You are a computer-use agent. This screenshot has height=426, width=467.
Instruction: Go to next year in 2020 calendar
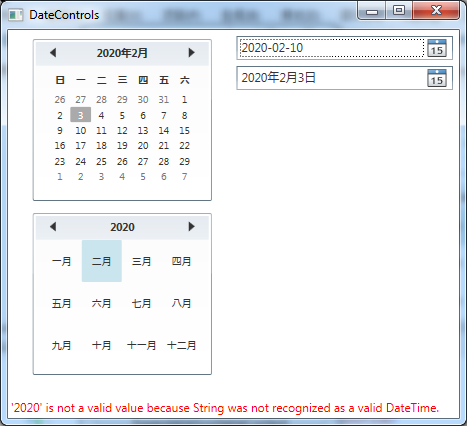tap(191, 227)
